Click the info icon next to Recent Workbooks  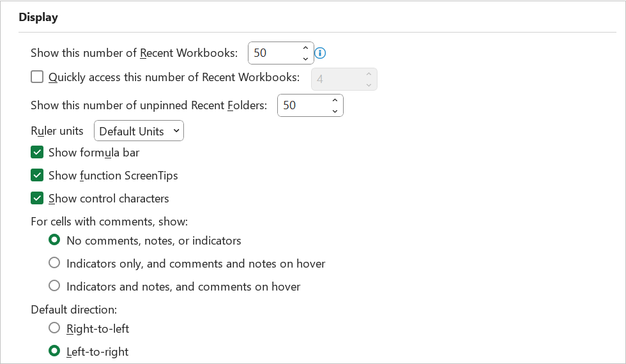click(x=320, y=53)
